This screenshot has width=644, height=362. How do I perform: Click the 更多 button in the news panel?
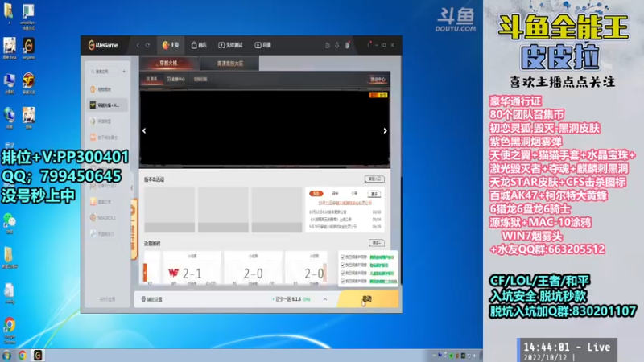[x=374, y=194]
